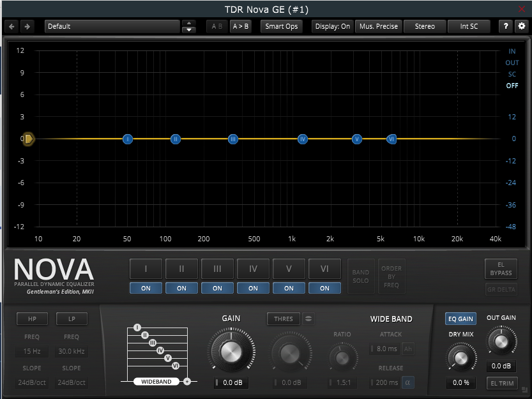Open the Mus. Precise quality dropdown

click(379, 26)
